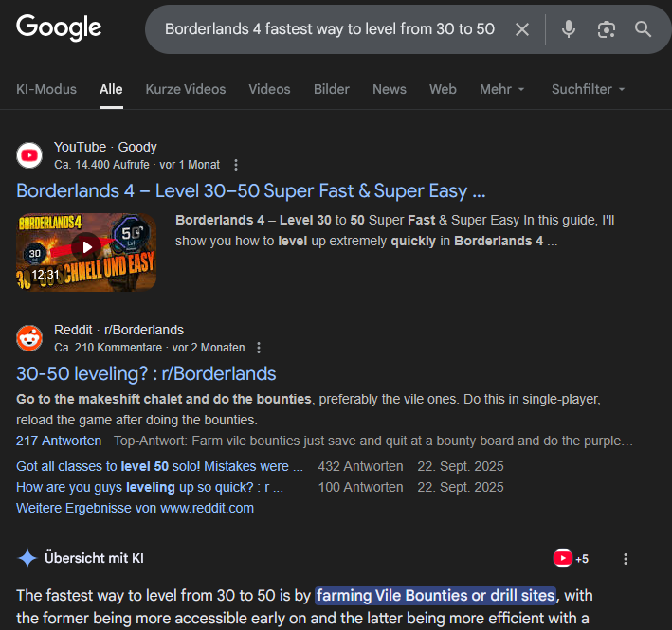Switch to Web tab
The width and height of the screenshot is (672, 630).
click(443, 89)
